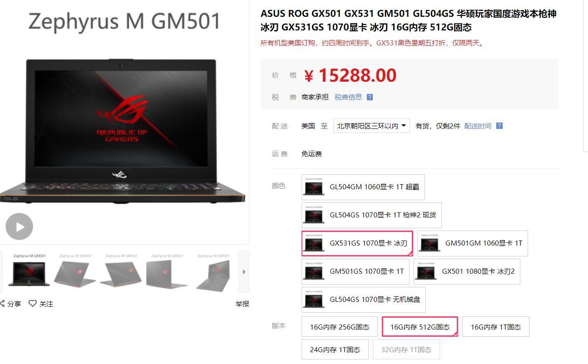Image resolution: width=588 pixels, height=364 pixels.
Task: Select the GL504GM 1060显卡 1T 超霸 option
Action: coord(363,187)
